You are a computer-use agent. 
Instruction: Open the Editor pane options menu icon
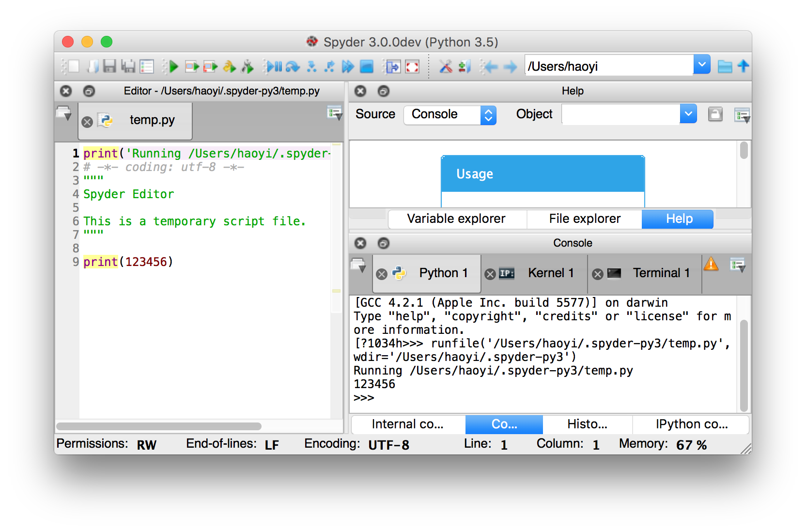pyautogui.click(x=335, y=113)
